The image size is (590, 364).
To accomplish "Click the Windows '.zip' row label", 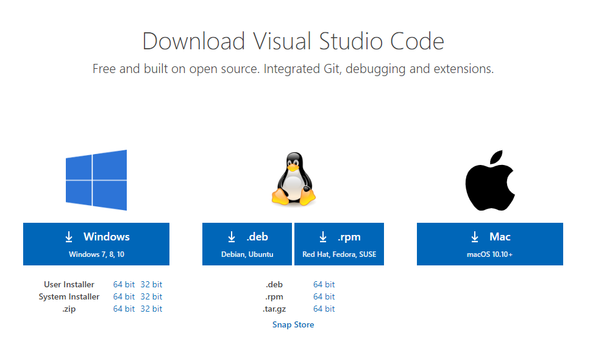I will [x=69, y=309].
